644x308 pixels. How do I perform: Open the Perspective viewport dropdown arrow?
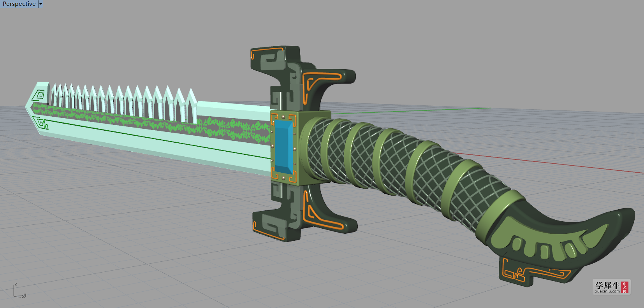pyautogui.click(x=40, y=4)
